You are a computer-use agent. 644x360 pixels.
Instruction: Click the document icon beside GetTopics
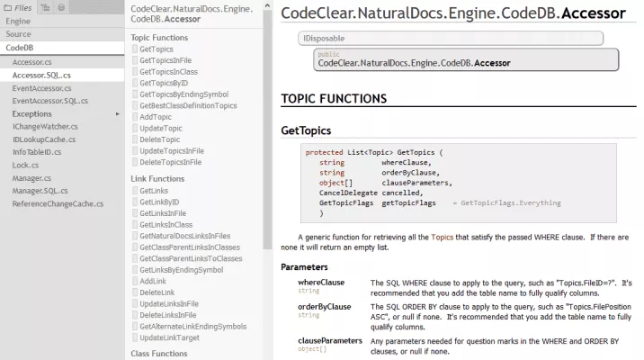coord(134,49)
